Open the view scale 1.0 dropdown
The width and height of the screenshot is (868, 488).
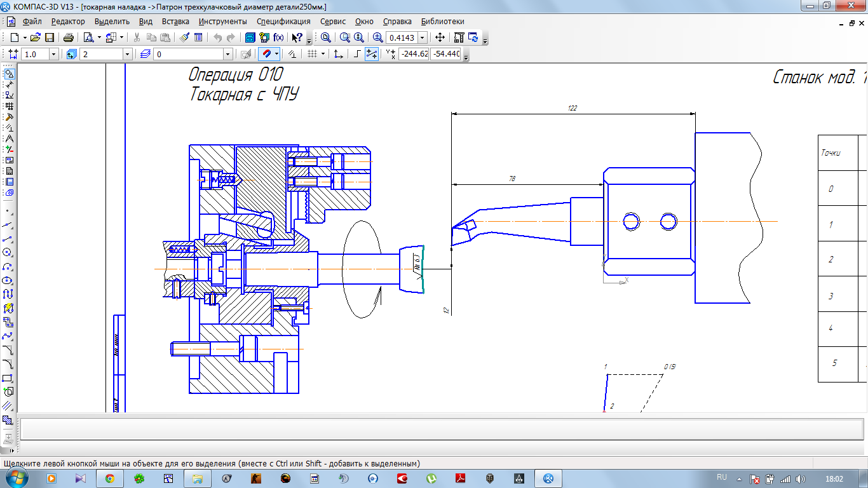tap(53, 54)
